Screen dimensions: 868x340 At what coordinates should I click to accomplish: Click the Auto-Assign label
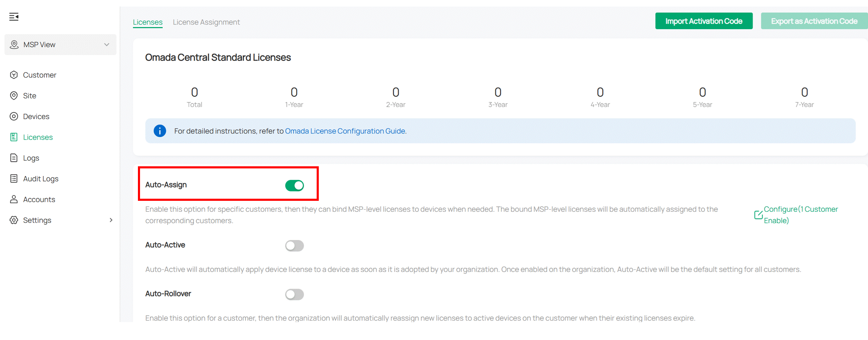pos(166,185)
